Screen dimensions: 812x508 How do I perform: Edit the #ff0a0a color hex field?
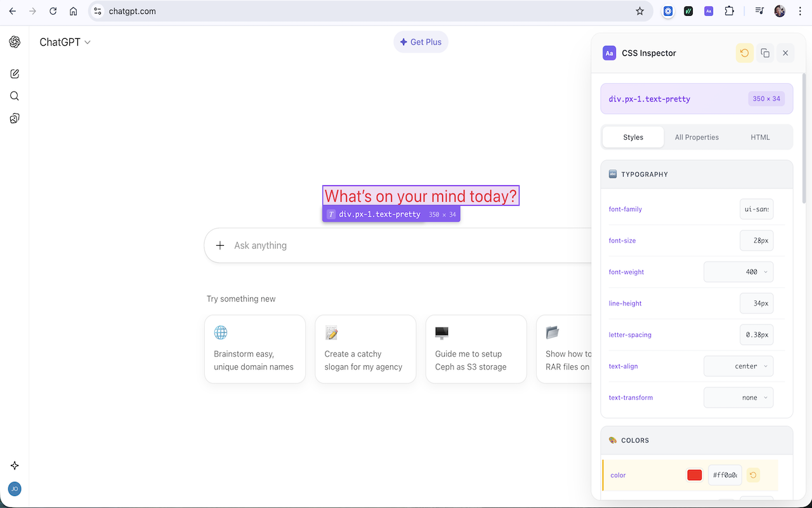725,475
